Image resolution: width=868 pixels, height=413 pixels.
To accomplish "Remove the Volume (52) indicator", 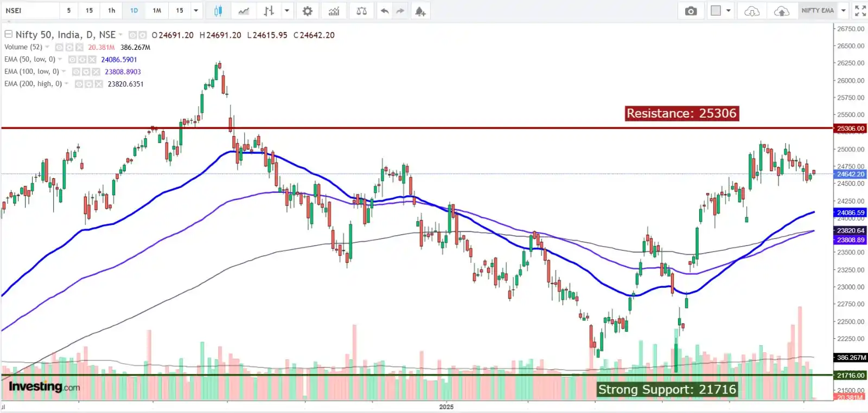I will tap(79, 48).
